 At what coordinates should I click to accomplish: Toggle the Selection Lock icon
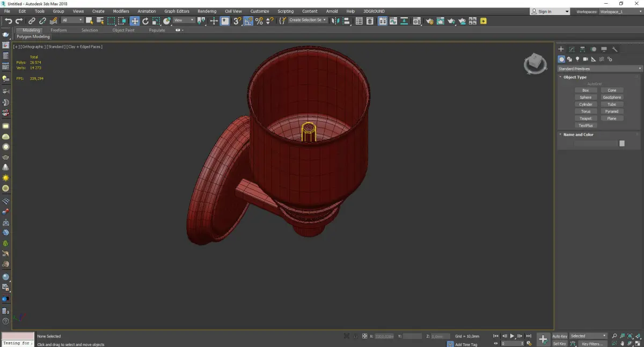tap(355, 336)
